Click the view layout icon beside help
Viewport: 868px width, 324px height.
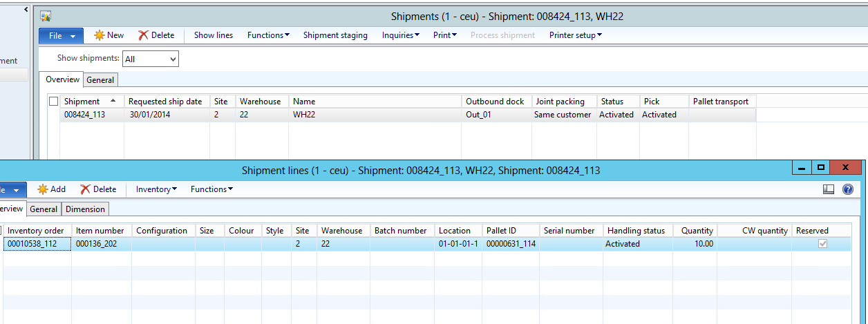coord(829,189)
